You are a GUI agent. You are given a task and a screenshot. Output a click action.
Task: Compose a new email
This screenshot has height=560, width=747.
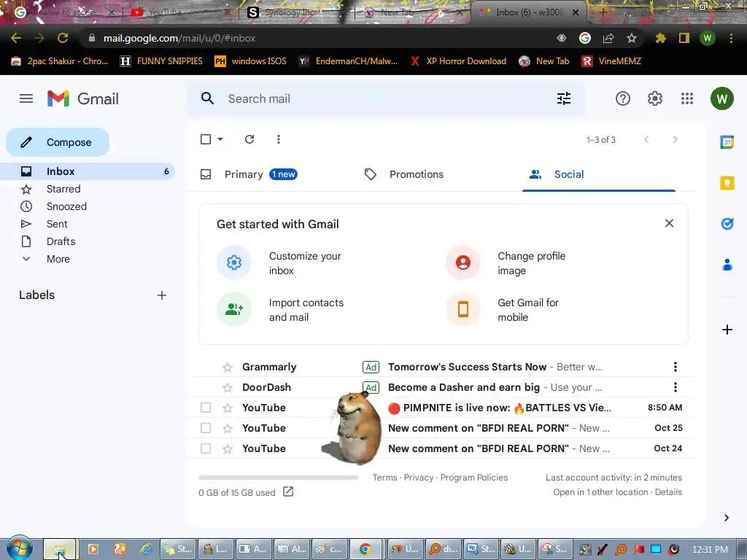click(x=58, y=142)
